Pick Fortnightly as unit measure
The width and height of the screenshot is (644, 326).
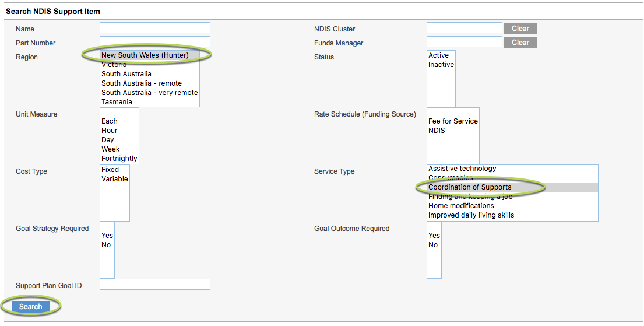coord(119,159)
